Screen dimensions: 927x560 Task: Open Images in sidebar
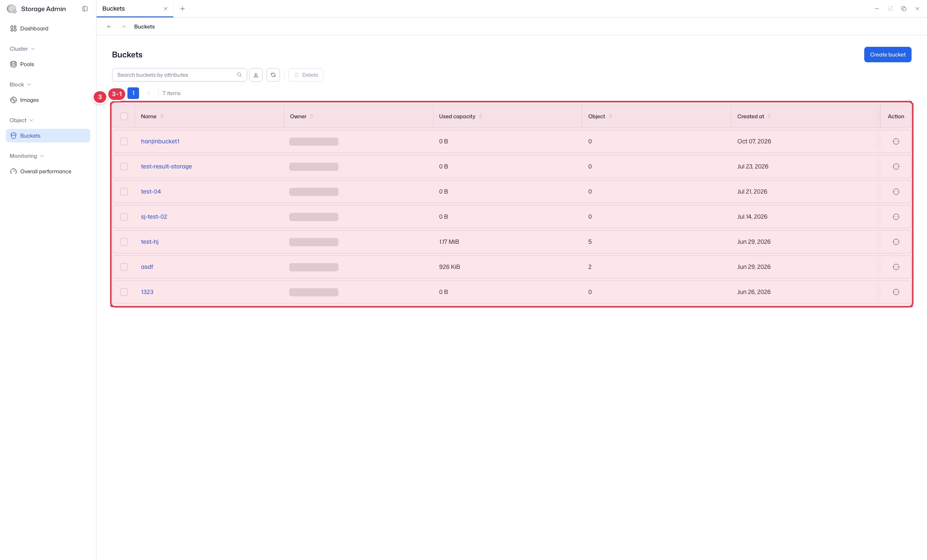click(48, 100)
